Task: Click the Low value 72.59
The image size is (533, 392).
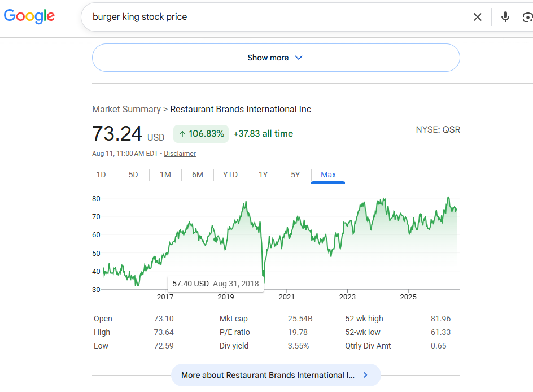Action: click(x=164, y=346)
